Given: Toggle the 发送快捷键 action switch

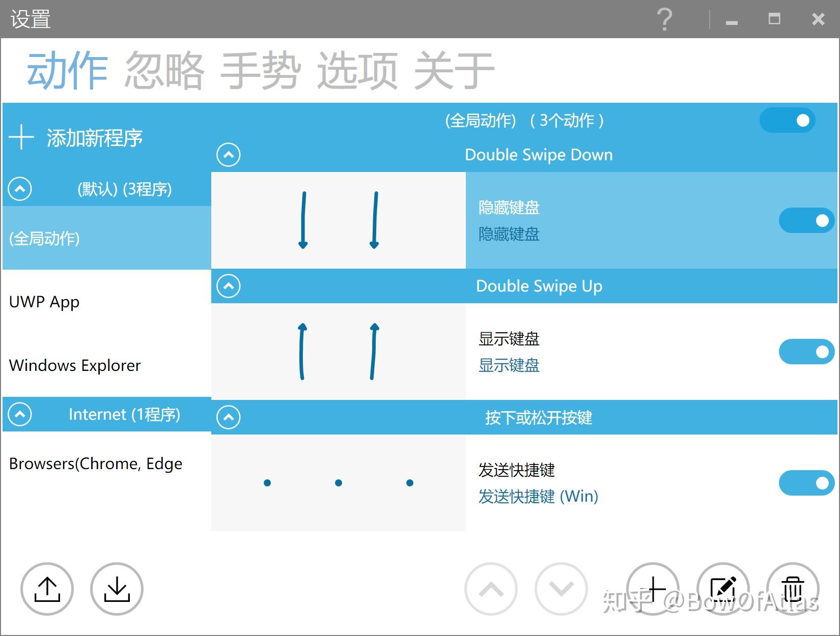Looking at the screenshot, I should 806,483.
